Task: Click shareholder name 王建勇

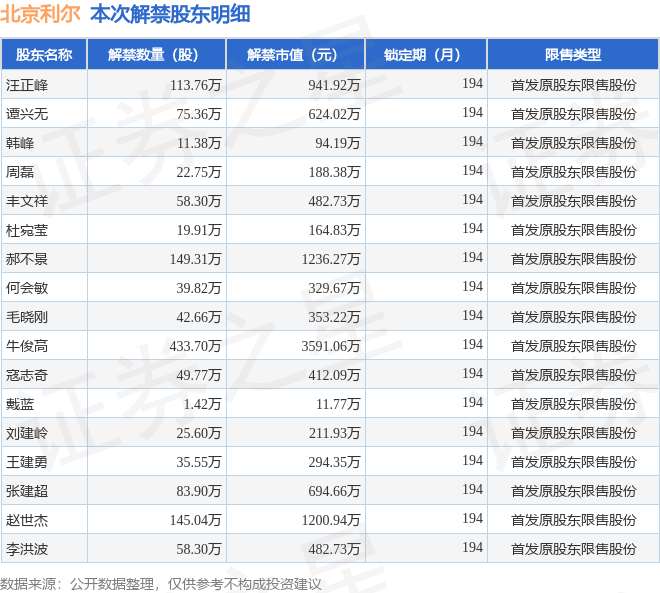Action: pos(27,462)
